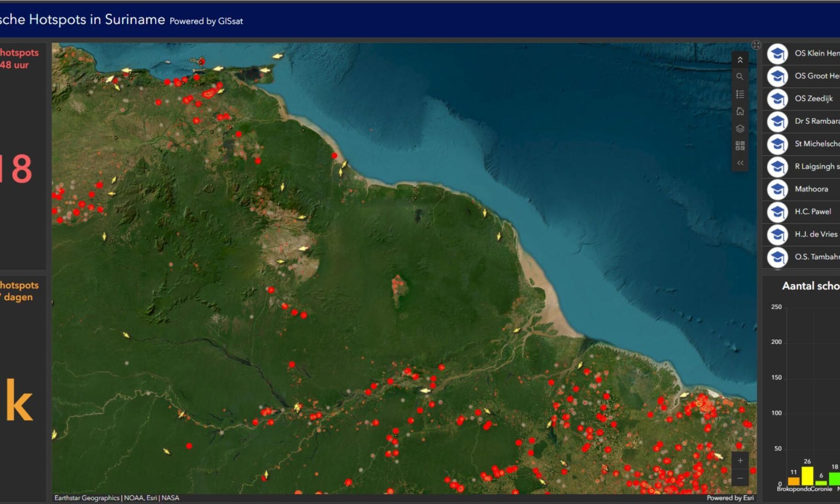Image resolution: width=840 pixels, height=504 pixels.
Task: Open the Powered by Esri link
Action: [731, 498]
